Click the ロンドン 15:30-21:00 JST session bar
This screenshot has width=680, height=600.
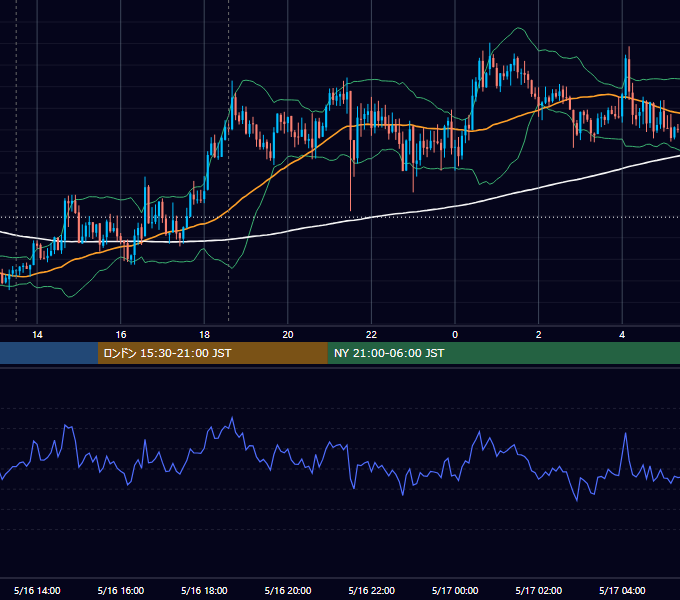[212, 353]
